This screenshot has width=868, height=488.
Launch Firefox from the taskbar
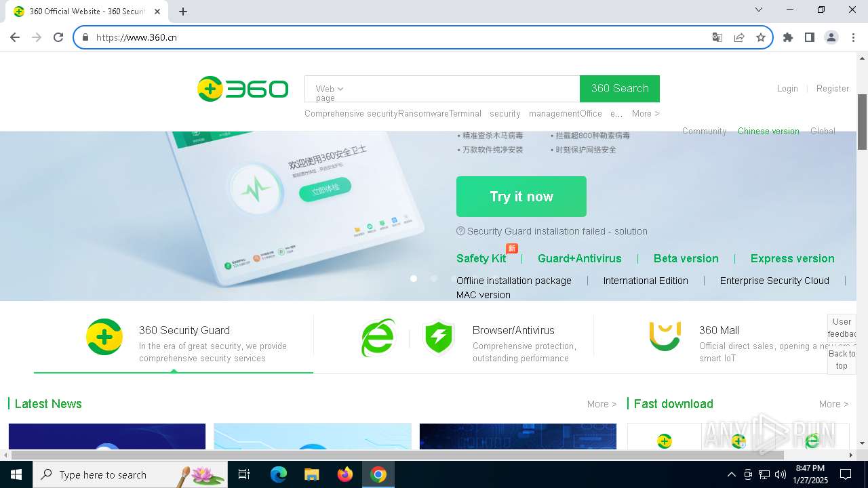345,474
